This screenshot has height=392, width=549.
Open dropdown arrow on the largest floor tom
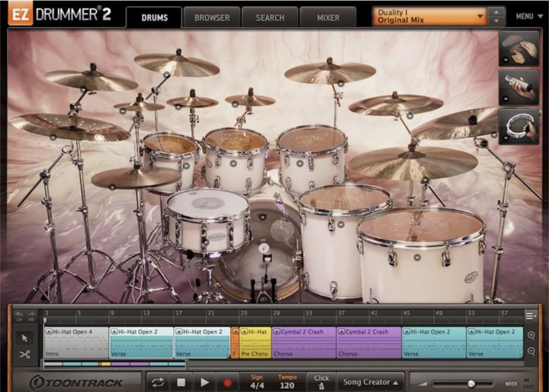pyautogui.click(x=417, y=258)
